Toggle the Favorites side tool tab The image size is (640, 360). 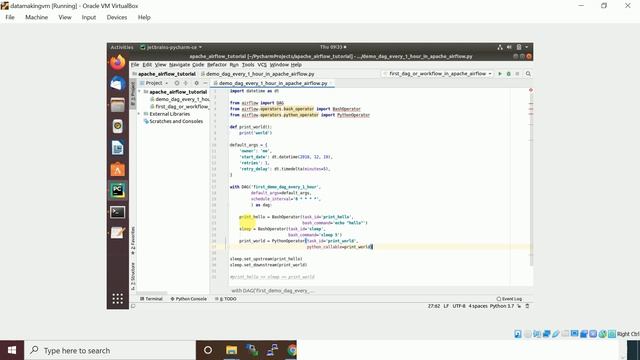tap(133, 241)
